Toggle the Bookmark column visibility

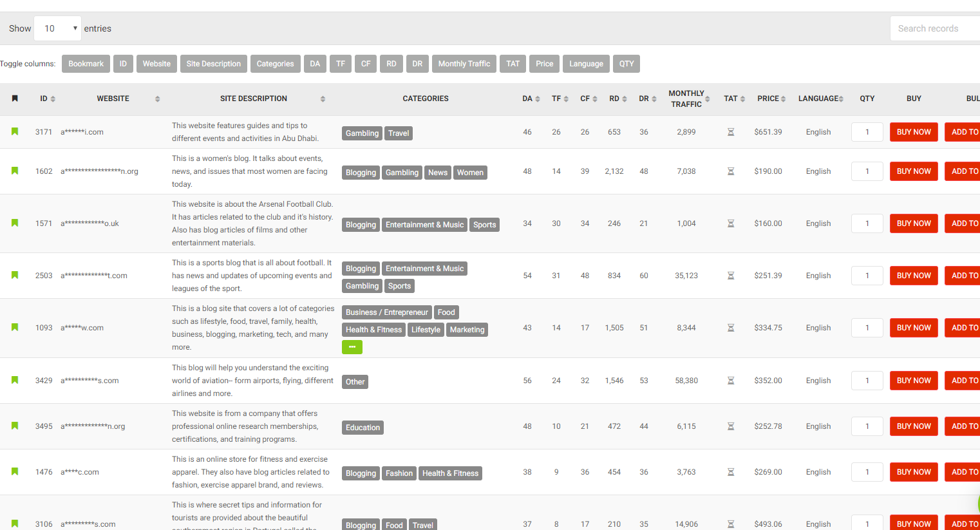(86, 64)
